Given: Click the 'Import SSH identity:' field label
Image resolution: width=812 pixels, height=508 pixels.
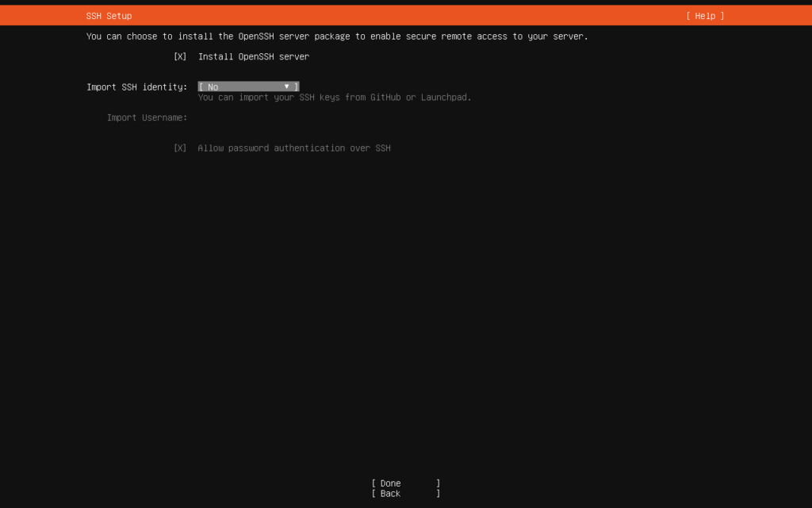Looking at the screenshot, I should 136,87.
